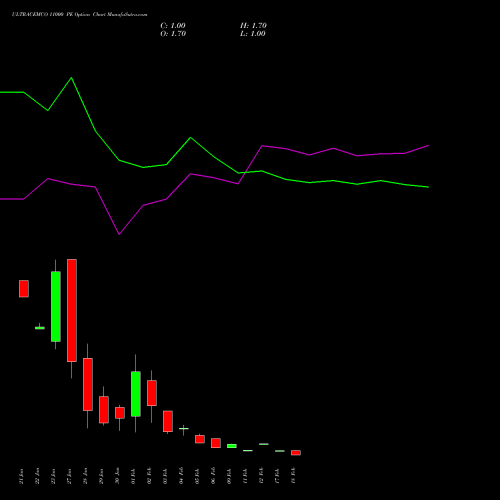Click the green indicator line's highest peak

pos(71,78)
